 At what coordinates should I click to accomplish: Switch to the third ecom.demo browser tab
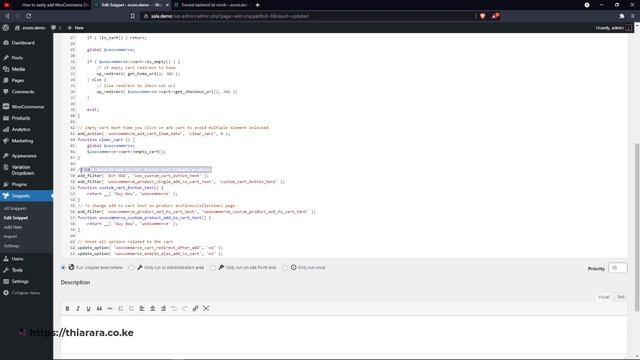click(211, 5)
